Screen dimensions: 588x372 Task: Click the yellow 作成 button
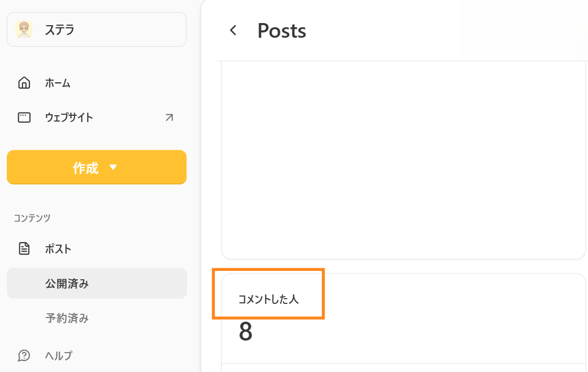point(97,167)
